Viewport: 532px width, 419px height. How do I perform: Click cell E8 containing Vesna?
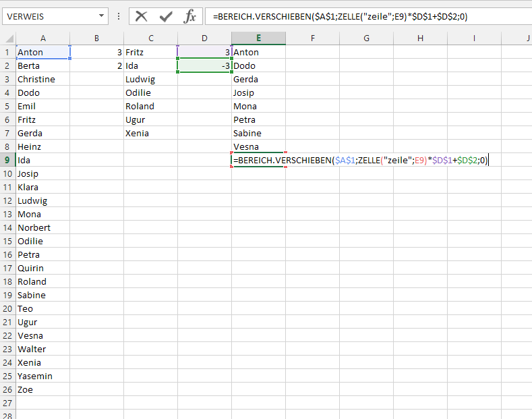point(258,146)
